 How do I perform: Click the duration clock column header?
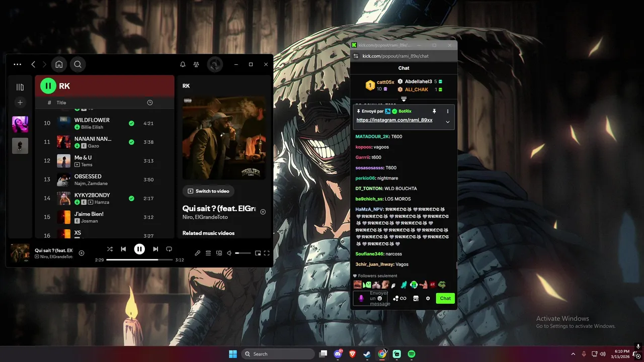[149, 103]
